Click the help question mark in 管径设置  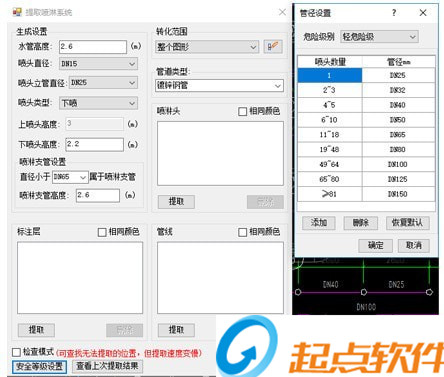(x=394, y=13)
